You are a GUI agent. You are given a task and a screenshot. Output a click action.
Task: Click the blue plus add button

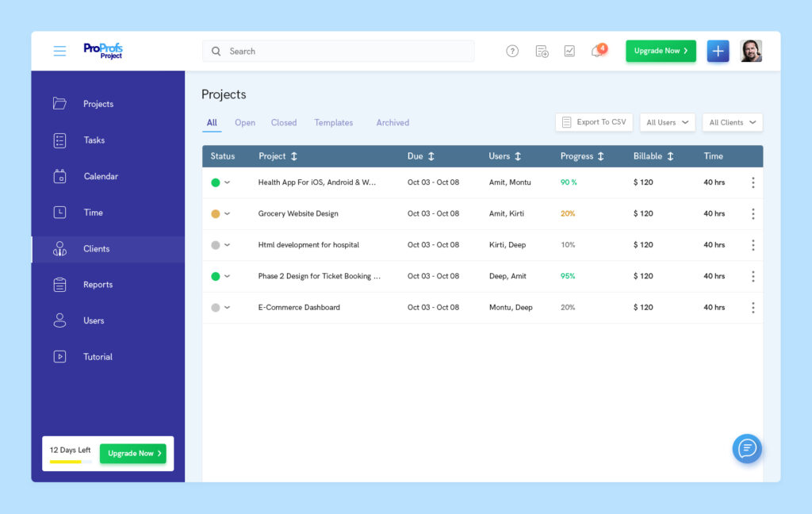[718, 51]
